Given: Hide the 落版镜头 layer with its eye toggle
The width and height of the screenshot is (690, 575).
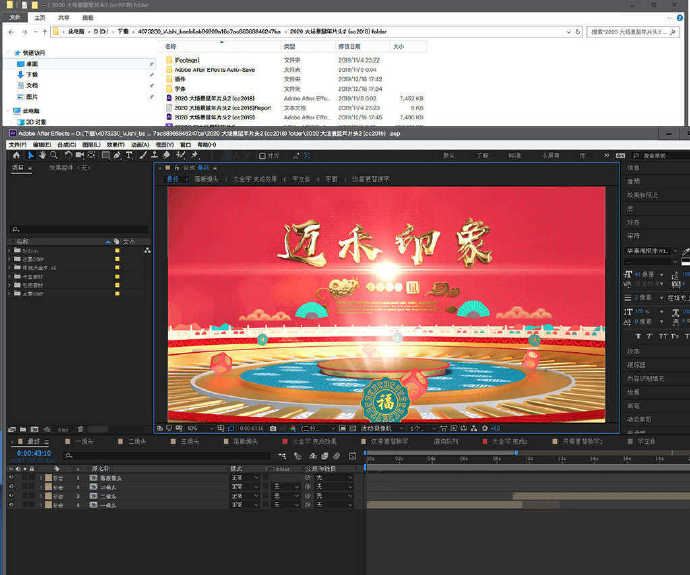Looking at the screenshot, I should click(12, 477).
